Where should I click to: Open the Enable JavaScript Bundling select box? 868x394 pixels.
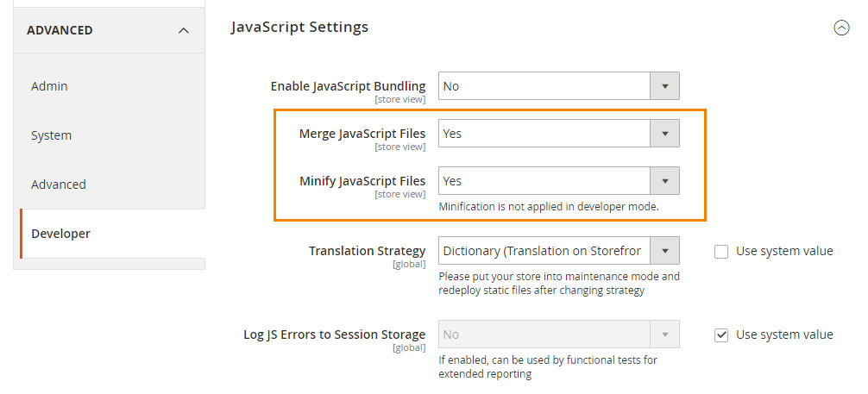pos(544,86)
